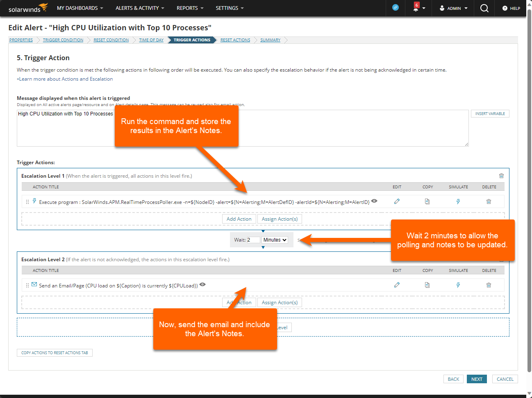Go to Summary step

271,40
